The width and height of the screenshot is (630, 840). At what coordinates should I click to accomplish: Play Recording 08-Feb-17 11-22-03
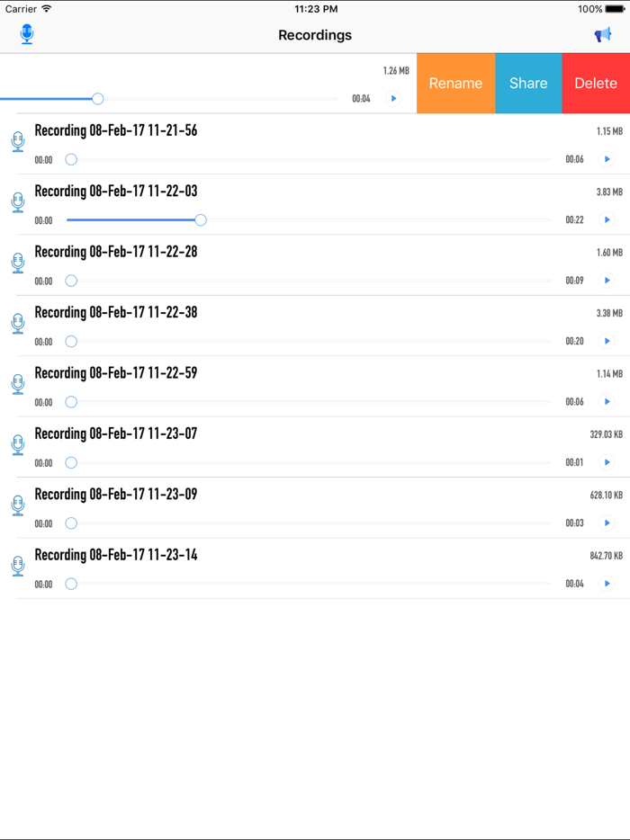607,219
